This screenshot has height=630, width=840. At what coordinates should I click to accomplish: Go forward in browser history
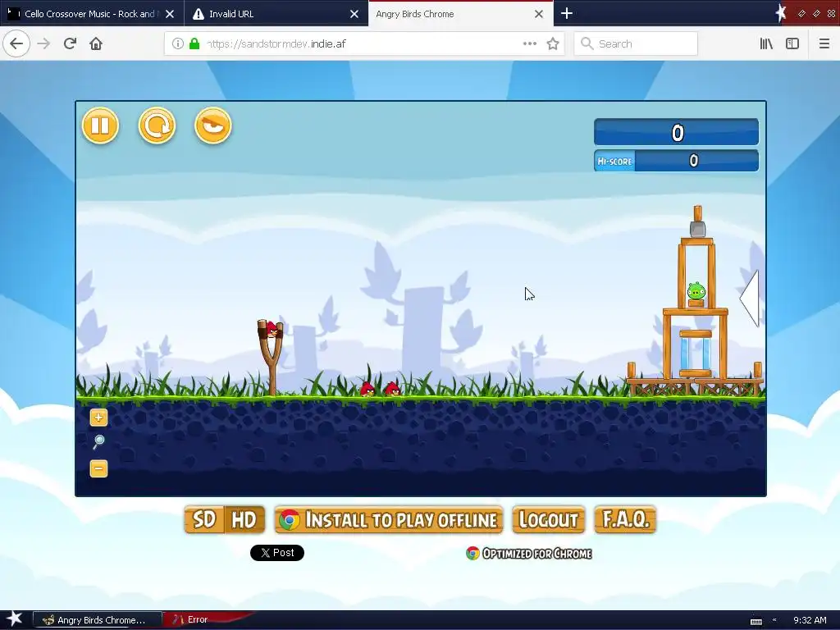pos(43,43)
